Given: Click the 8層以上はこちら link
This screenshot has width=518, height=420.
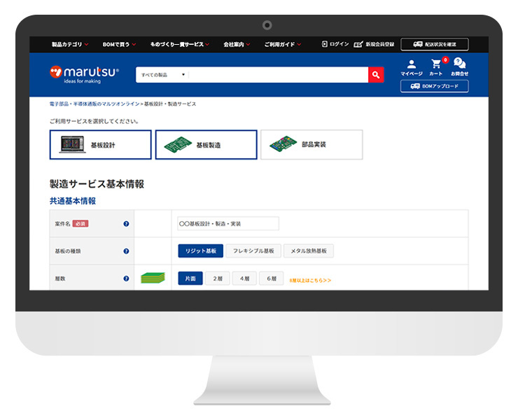Looking at the screenshot, I should click(x=310, y=280).
